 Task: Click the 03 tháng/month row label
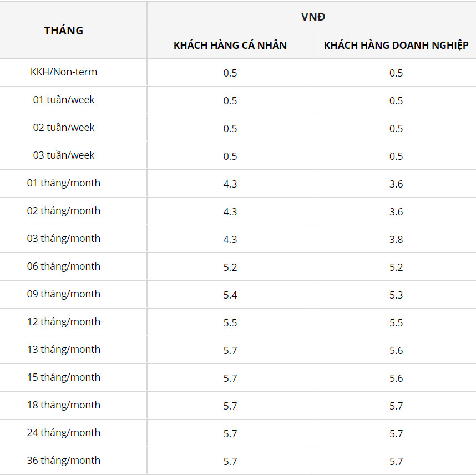(x=64, y=239)
